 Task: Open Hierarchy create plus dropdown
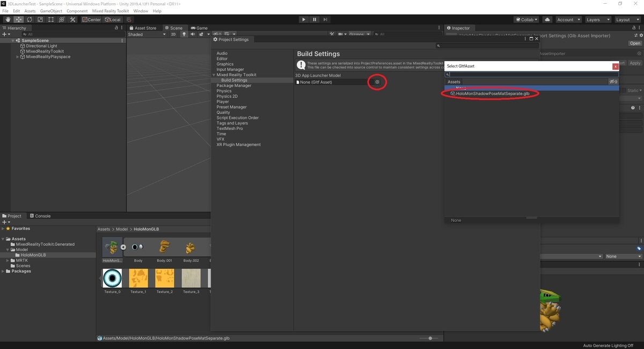[x=6, y=34]
